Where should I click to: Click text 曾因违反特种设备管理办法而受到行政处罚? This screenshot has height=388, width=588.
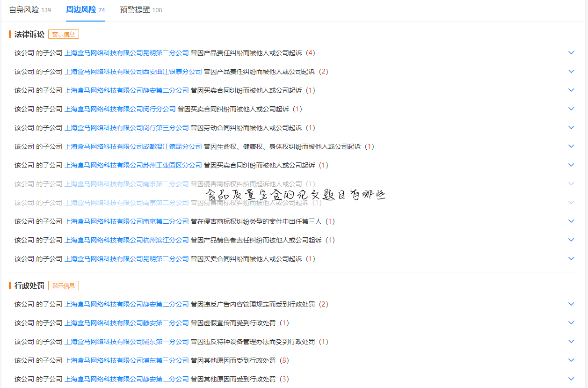point(253,342)
